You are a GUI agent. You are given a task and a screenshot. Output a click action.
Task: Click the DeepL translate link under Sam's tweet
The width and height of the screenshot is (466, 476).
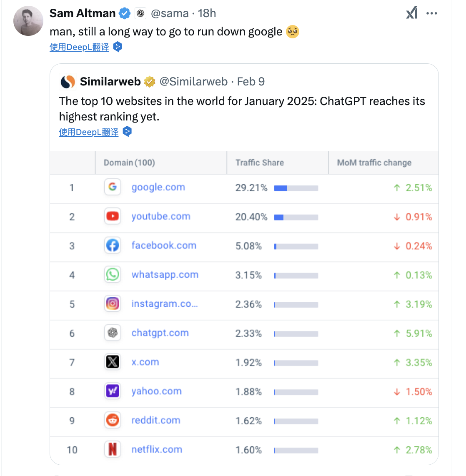pyautogui.click(x=79, y=48)
